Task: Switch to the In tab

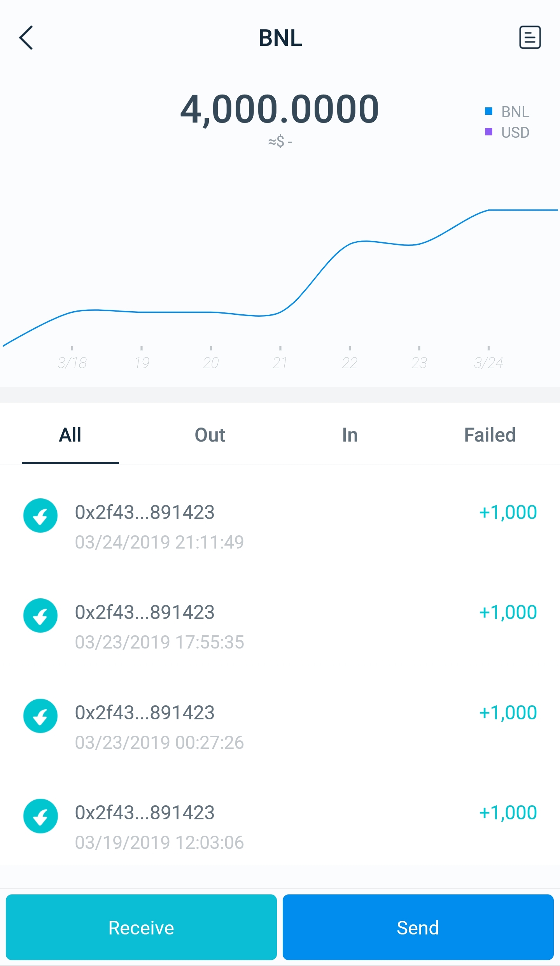Action: (x=350, y=435)
